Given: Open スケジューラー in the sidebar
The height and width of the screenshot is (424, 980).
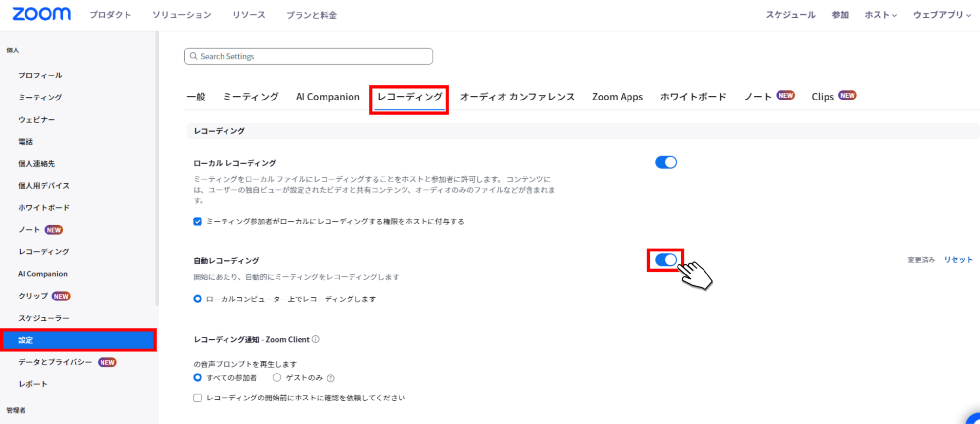Looking at the screenshot, I should pos(44,318).
